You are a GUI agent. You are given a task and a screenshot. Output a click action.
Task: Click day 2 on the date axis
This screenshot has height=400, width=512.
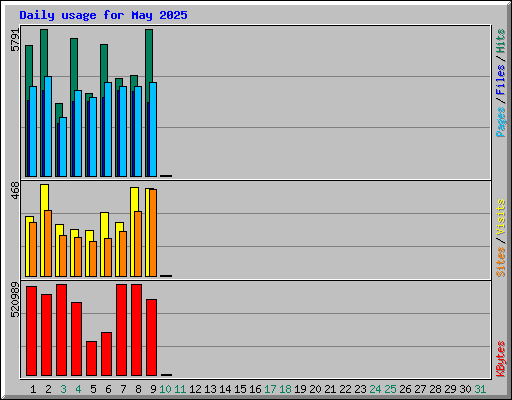coord(48,389)
